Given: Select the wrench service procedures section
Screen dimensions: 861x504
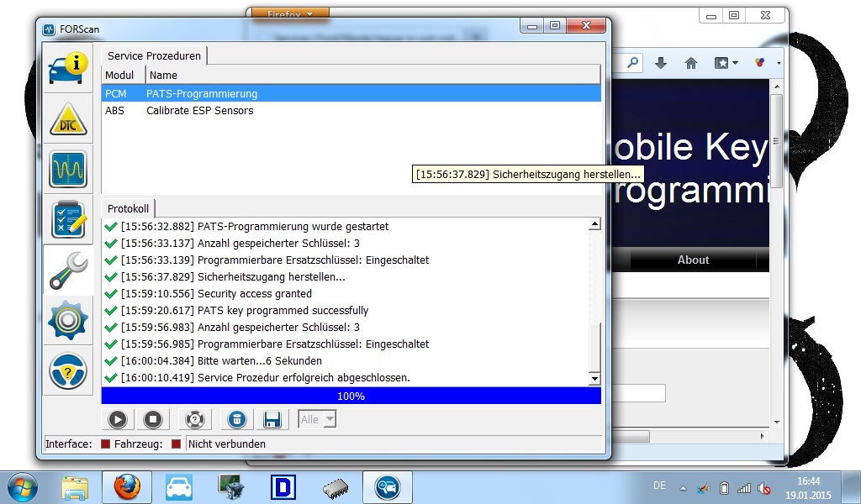Looking at the screenshot, I should point(69,270).
